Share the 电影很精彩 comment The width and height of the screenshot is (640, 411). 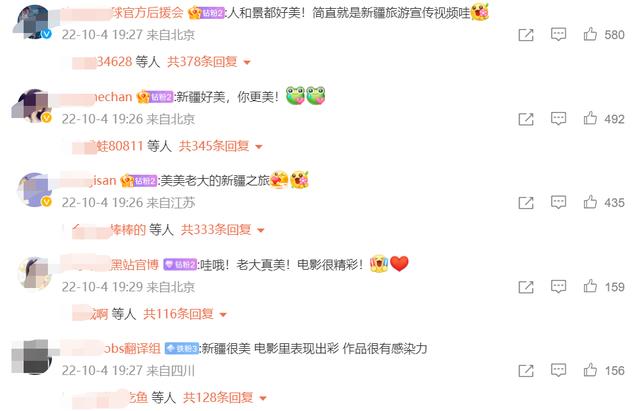526,287
